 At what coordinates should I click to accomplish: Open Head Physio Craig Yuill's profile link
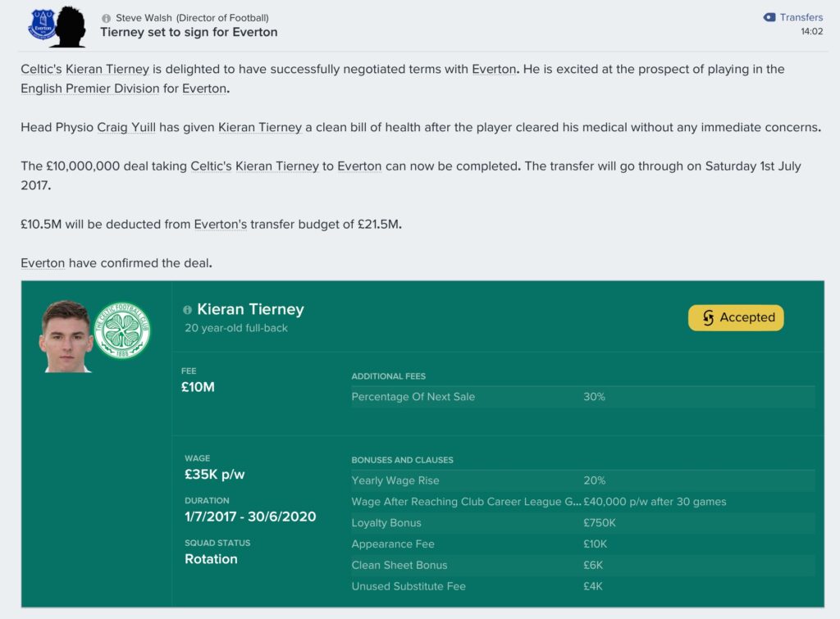(126, 127)
